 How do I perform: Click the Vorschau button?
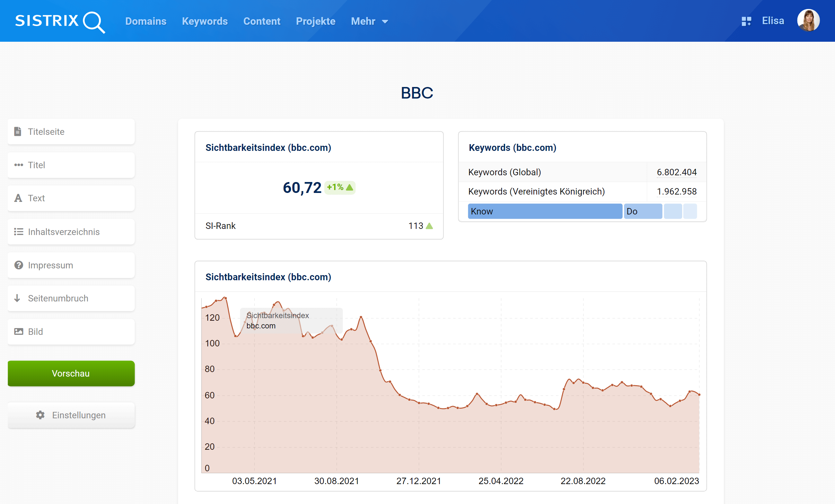click(x=70, y=373)
